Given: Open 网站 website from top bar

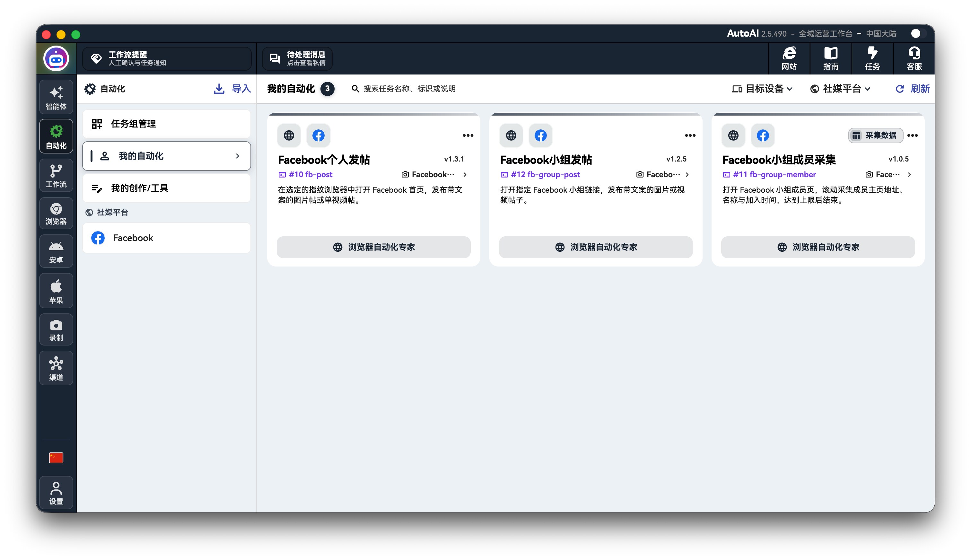Looking at the screenshot, I should tap(789, 58).
